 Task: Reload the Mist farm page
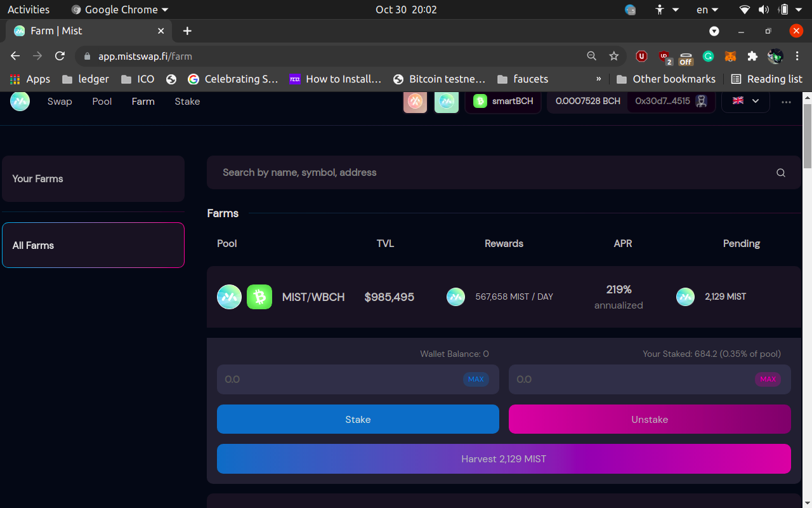[60, 56]
